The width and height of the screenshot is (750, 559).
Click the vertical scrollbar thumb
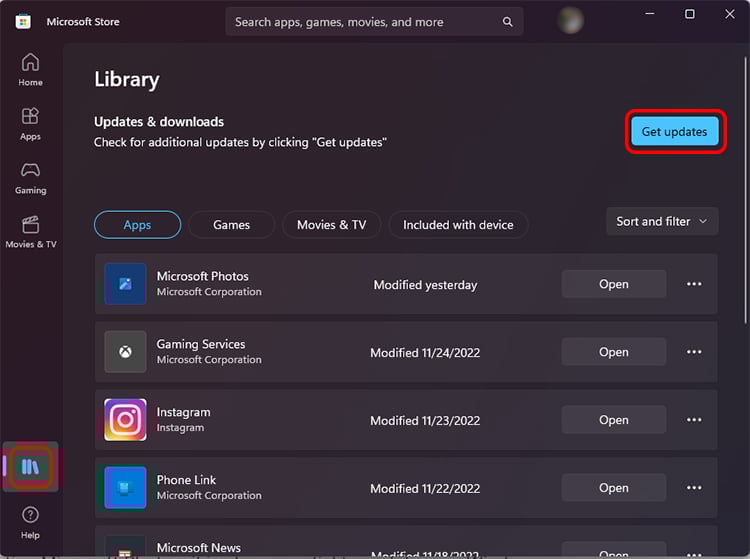(x=745, y=190)
